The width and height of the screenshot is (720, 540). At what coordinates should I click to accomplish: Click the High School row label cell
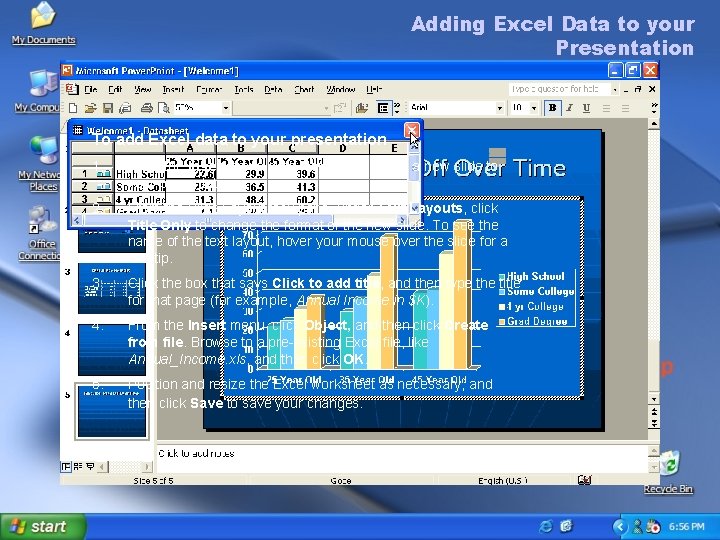pos(140,174)
